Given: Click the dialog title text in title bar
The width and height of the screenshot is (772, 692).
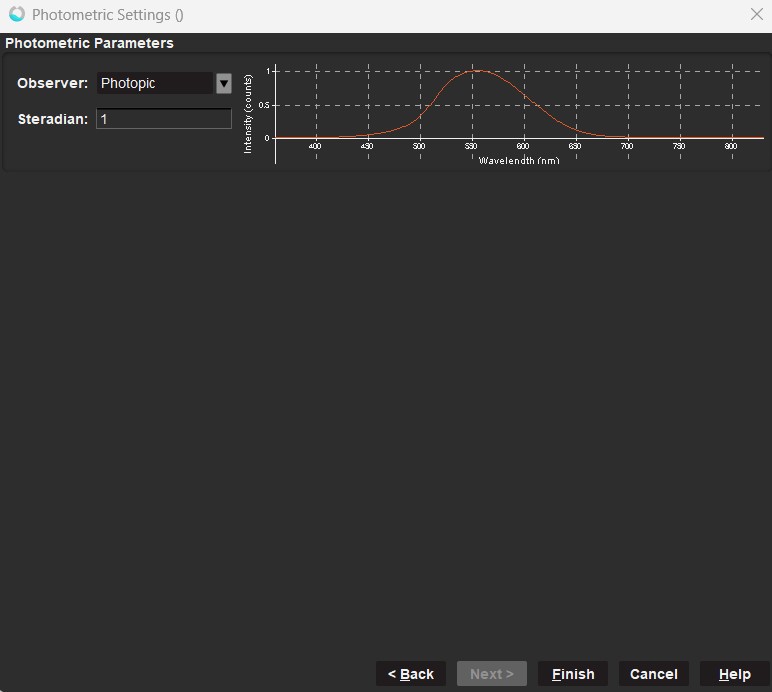Looking at the screenshot, I should point(108,15).
